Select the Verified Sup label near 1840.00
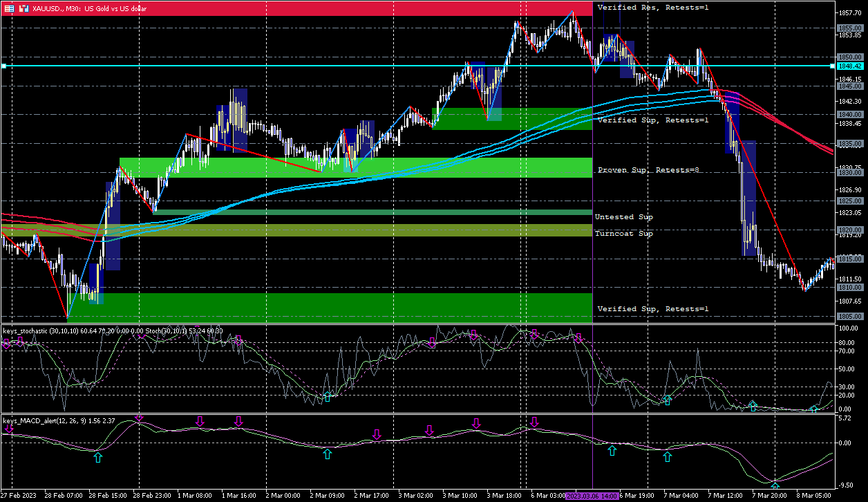The height and width of the screenshot is (502, 868). (653, 120)
